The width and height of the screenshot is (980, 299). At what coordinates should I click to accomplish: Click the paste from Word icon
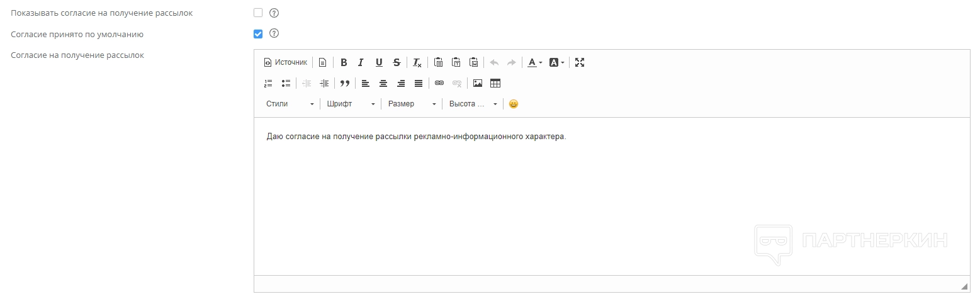click(x=474, y=62)
